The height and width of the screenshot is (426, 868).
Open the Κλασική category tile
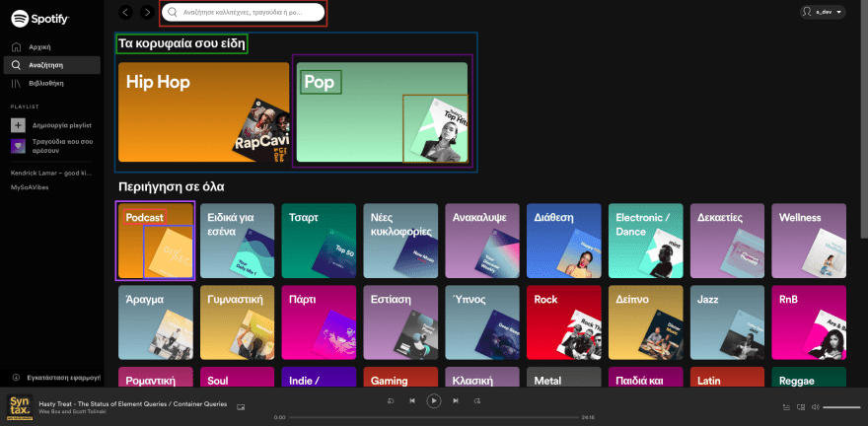(x=482, y=377)
